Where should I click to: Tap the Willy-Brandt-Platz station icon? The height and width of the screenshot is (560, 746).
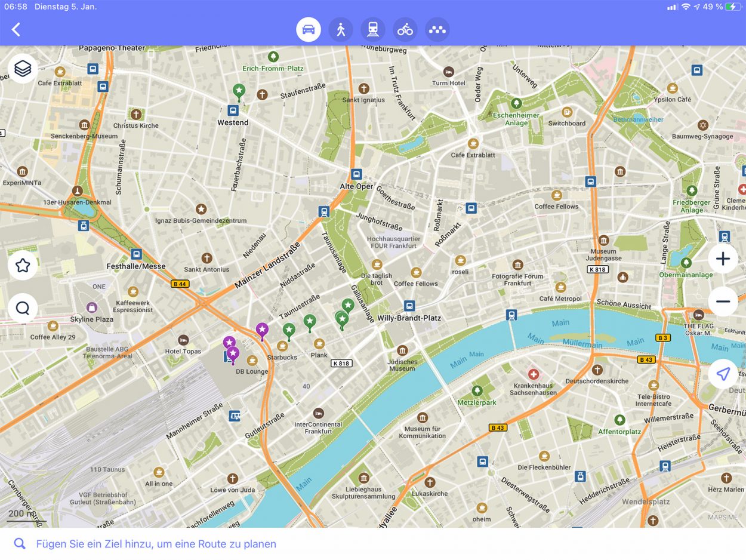click(409, 306)
